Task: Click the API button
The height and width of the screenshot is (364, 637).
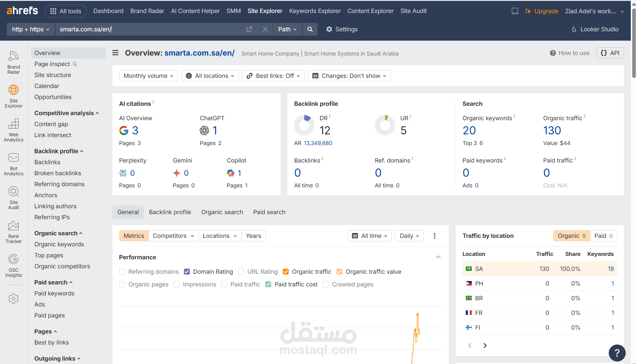Action: pyautogui.click(x=610, y=53)
